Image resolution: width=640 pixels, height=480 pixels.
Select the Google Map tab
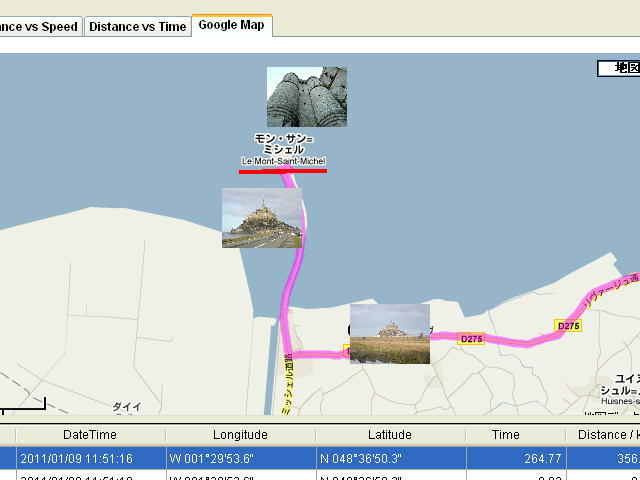pos(231,25)
